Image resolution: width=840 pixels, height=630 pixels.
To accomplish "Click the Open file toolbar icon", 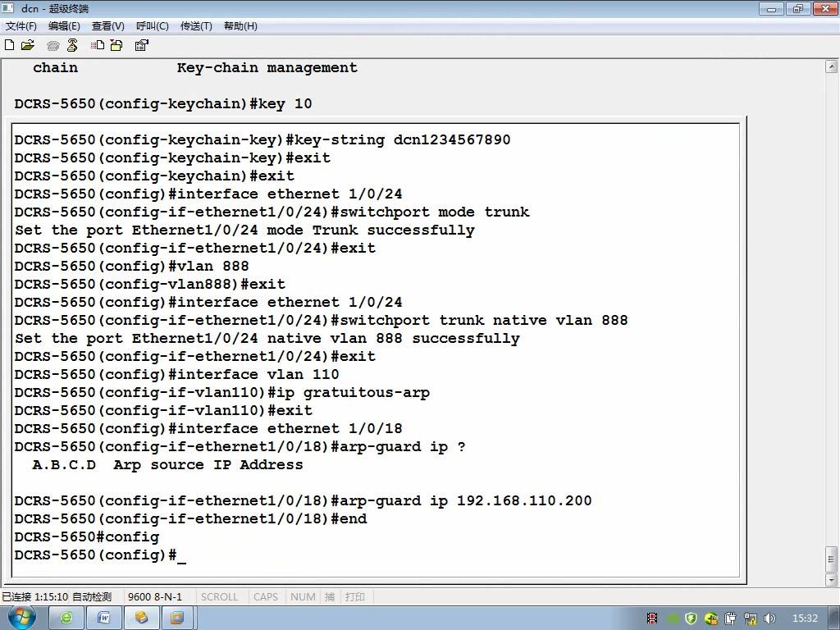I will 27,45.
